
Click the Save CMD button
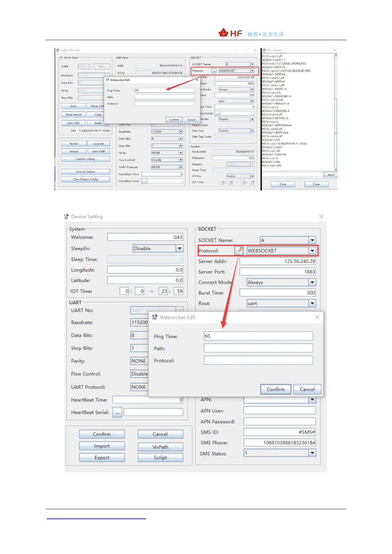click(98, 151)
